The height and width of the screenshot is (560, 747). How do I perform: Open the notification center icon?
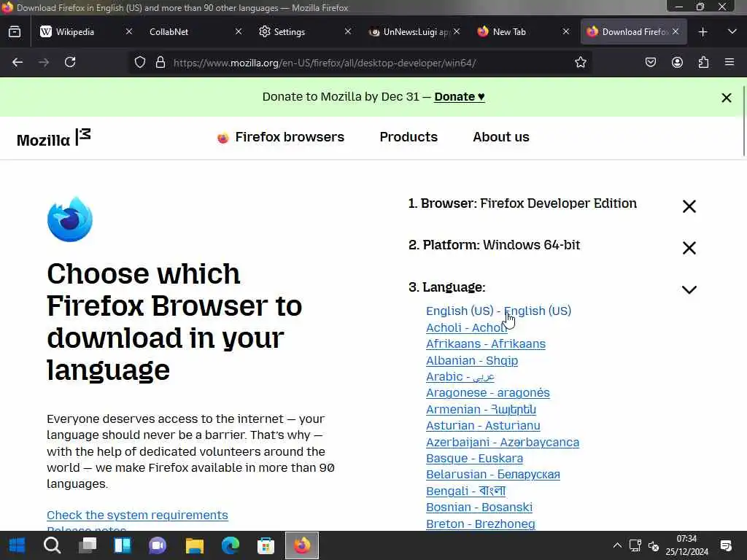coord(726,545)
